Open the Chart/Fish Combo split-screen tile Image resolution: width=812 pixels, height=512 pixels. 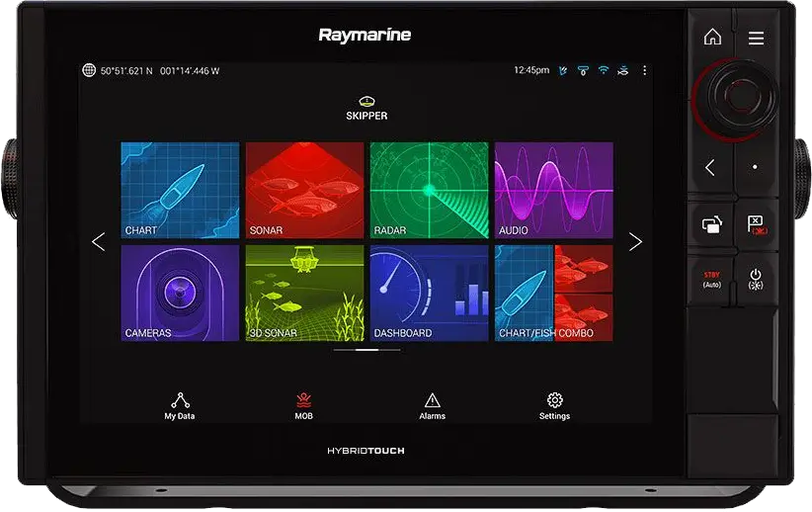click(553, 293)
